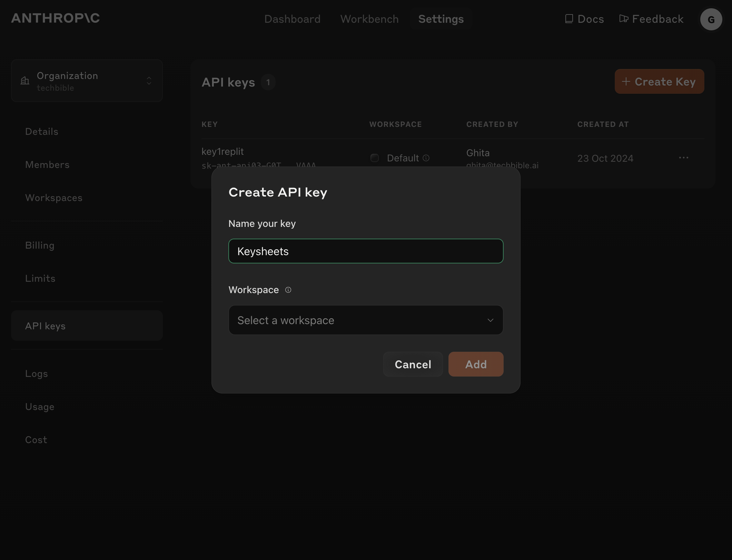
Task: Open the Organization techbible switcher
Action: (87, 81)
